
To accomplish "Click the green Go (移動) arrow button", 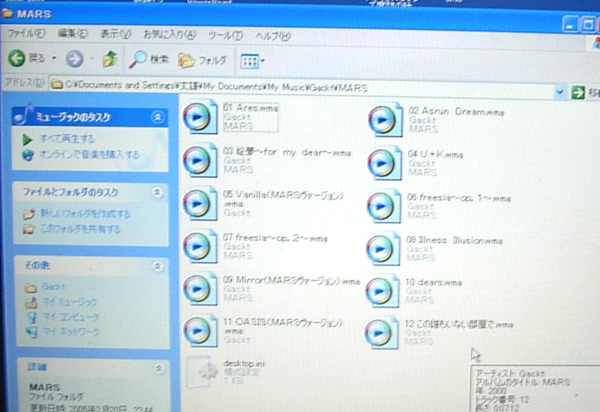I will click(578, 93).
